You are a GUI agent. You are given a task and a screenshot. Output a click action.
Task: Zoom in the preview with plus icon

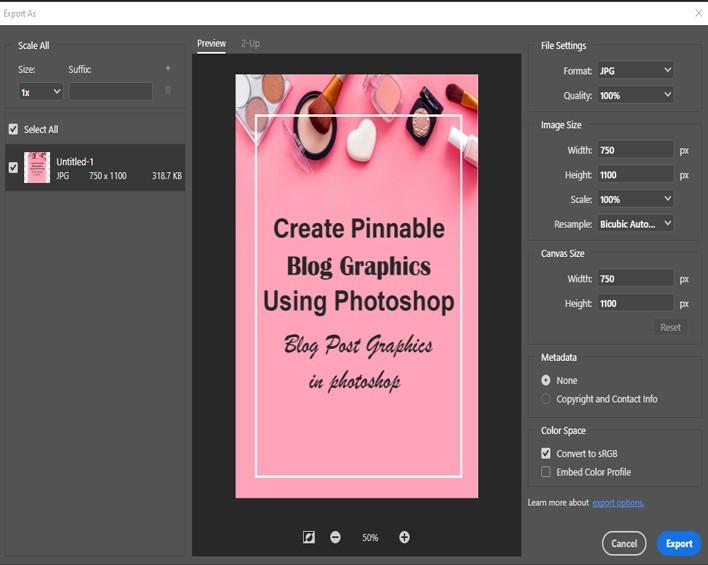point(404,537)
